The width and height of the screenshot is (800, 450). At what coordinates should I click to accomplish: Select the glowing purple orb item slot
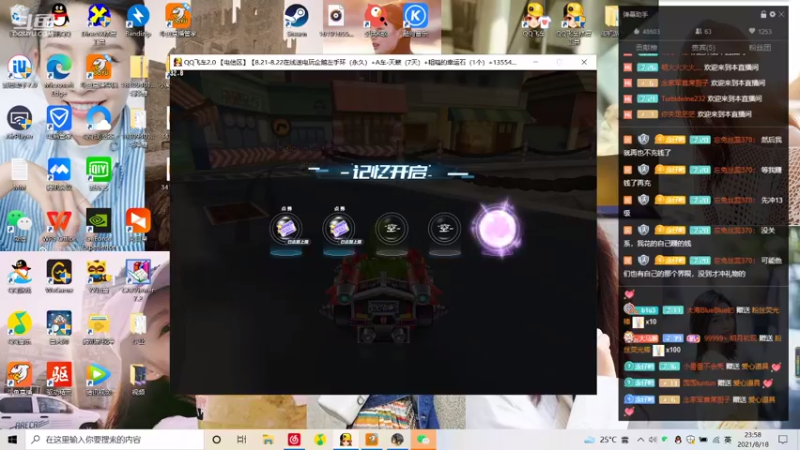[497, 229]
